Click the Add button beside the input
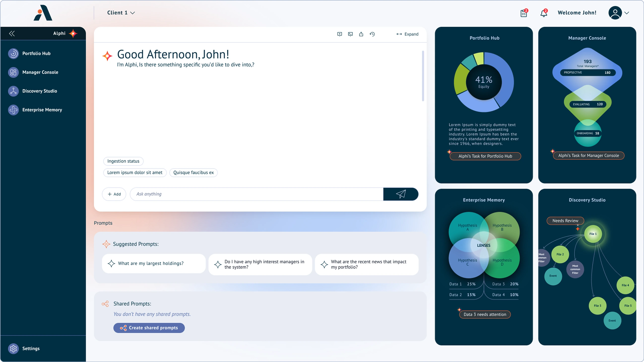The image size is (644, 362). point(114,194)
